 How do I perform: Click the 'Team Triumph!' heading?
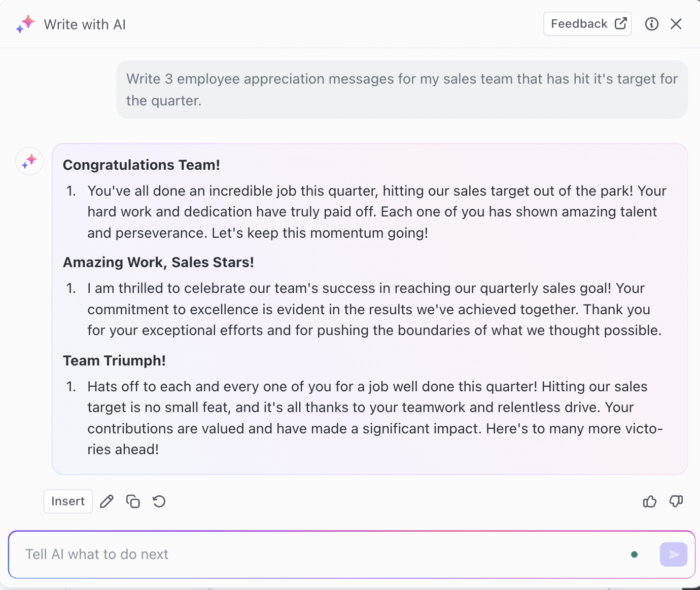(114, 360)
